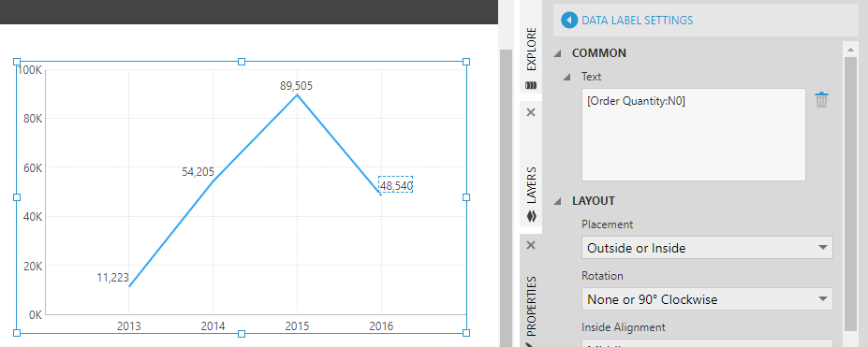The width and height of the screenshot is (868, 347).
Task: Select the 11,223 data label
Action: click(113, 278)
